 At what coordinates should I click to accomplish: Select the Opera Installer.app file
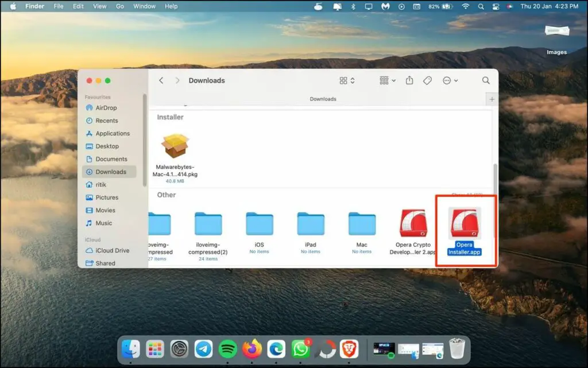click(464, 231)
